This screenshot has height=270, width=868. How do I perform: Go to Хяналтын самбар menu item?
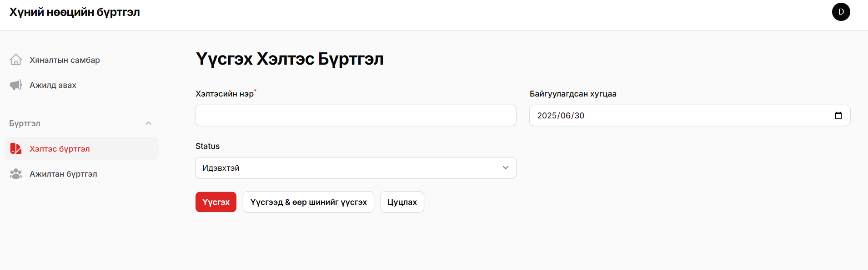[x=65, y=60]
